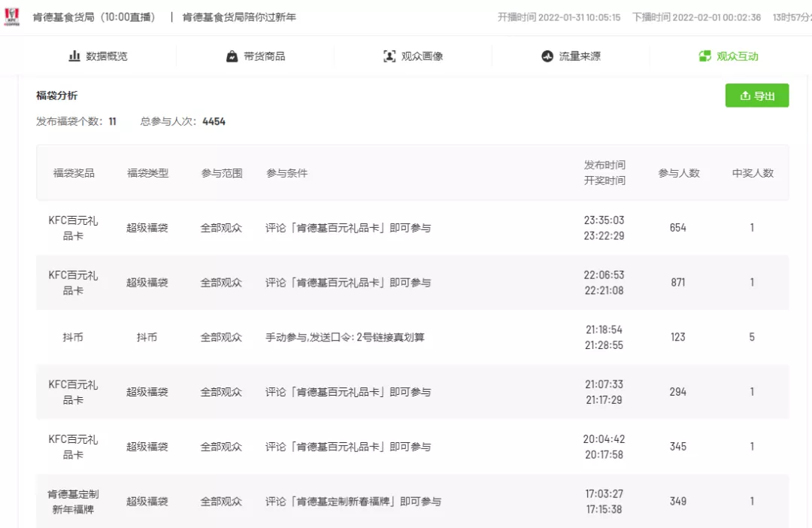Click the 参与人数 column header

678,173
